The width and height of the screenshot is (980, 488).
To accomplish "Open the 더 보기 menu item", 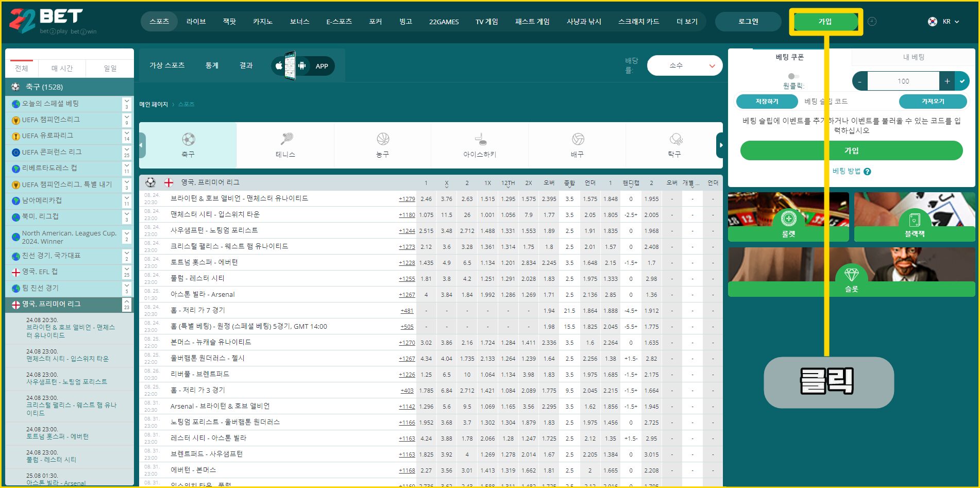I will coord(687,21).
